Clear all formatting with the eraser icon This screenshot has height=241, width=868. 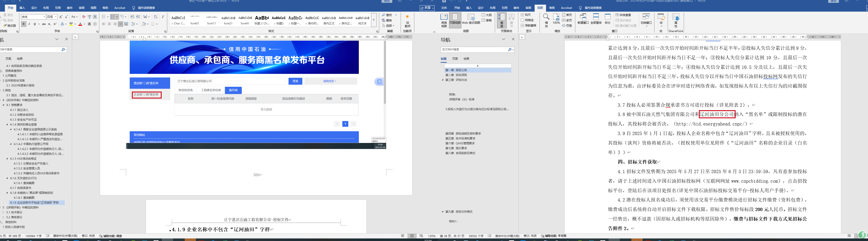84,17
